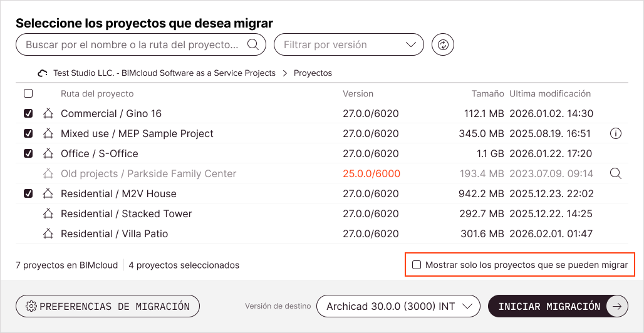The image size is (644, 333).
Task: Open the Filtrar por versión dropdown
Action: click(349, 44)
